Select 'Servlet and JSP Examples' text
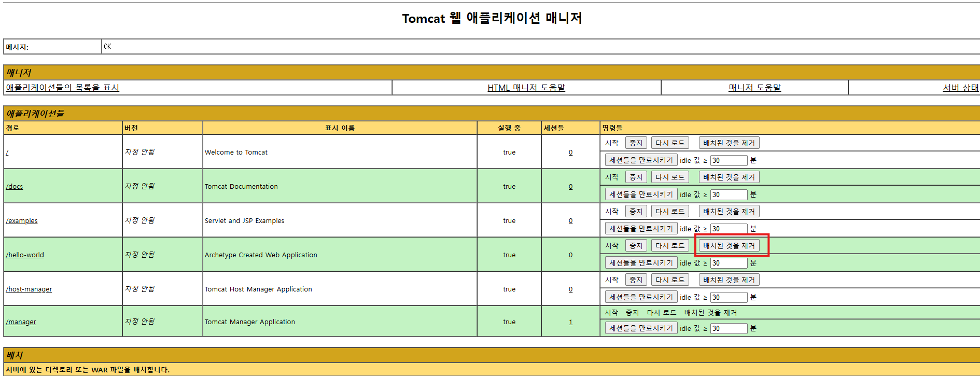The width and height of the screenshot is (980, 376). 244,221
